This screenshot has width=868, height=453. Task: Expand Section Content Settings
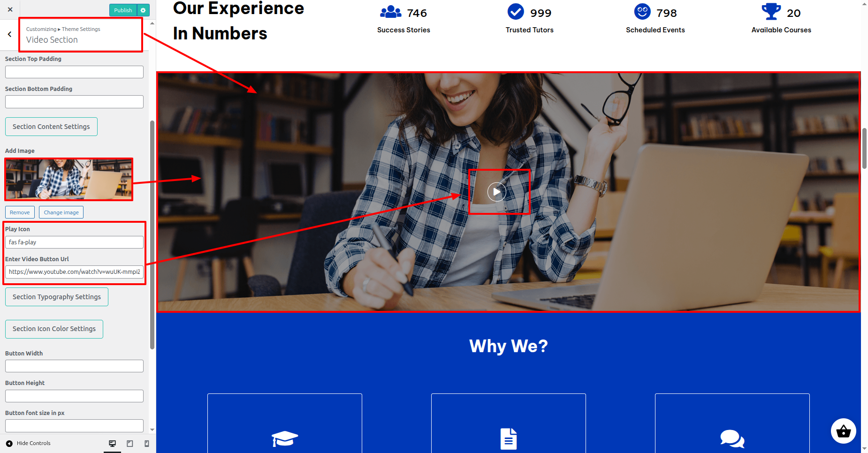[51, 127]
